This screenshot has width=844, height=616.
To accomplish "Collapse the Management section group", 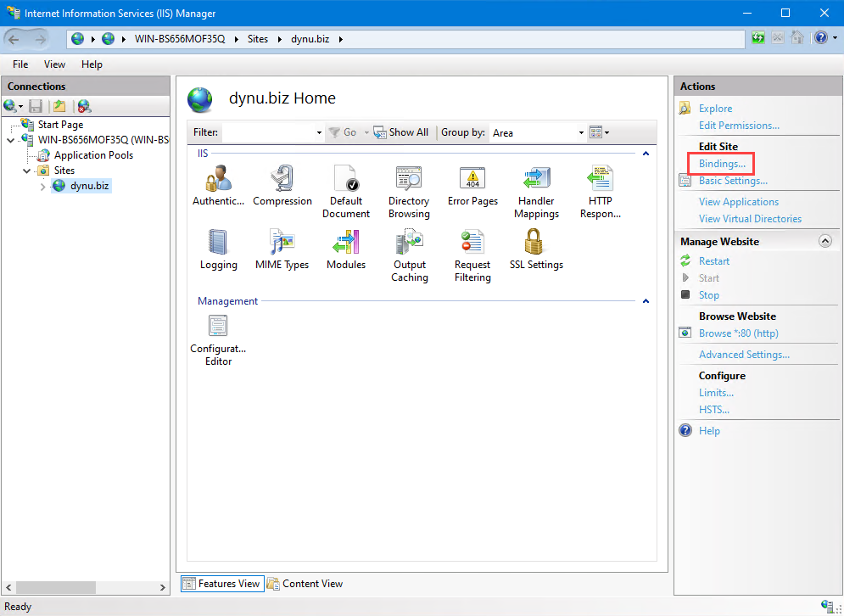I will [646, 301].
